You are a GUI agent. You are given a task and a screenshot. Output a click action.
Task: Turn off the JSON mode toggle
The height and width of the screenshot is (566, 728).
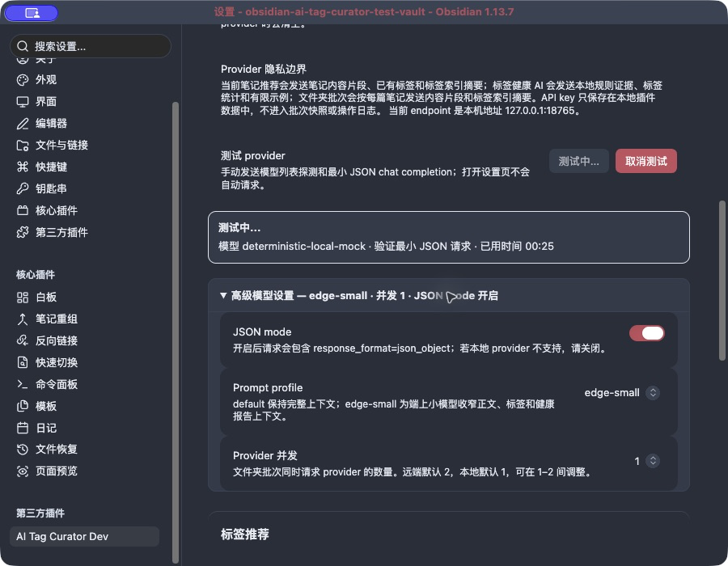click(647, 333)
